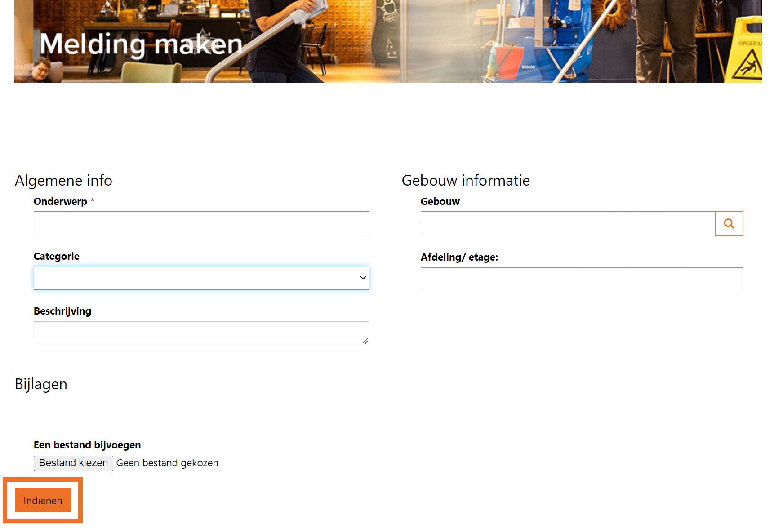Click the Afdeling/ etage label
The width and height of the screenshot is (774, 532).
pyautogui.click(x=459, y=257)
